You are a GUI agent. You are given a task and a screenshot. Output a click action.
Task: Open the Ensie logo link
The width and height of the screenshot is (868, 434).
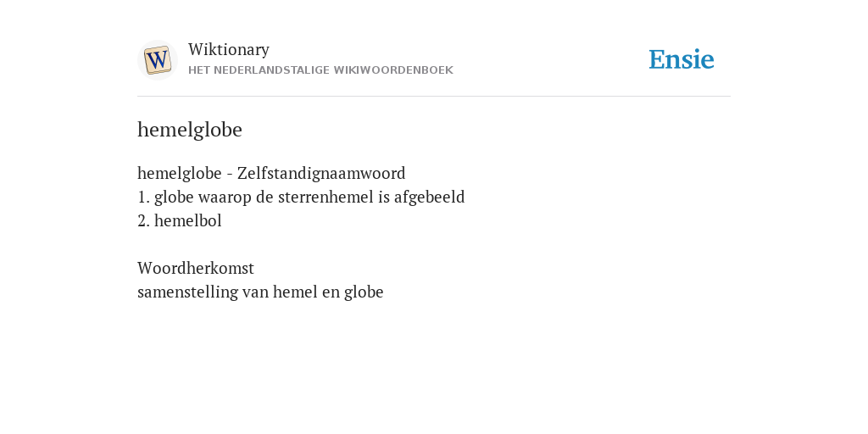(x=682, y=60)
